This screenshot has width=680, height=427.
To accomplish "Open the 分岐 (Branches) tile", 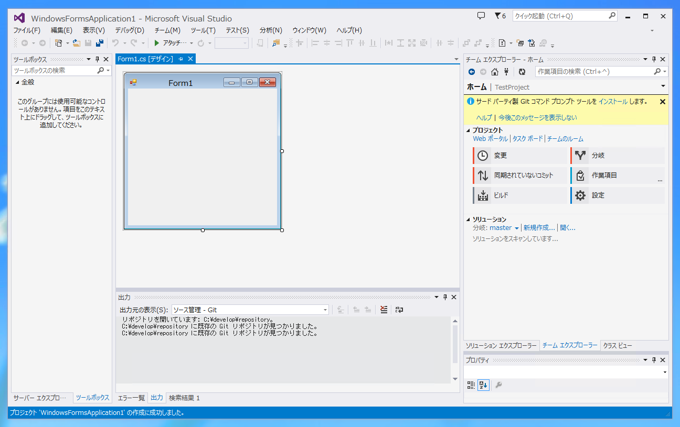I will tap(618, 156).
